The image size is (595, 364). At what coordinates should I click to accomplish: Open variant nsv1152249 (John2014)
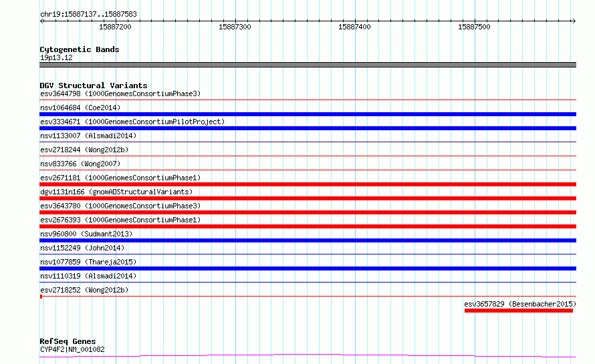tap(82, 248)
